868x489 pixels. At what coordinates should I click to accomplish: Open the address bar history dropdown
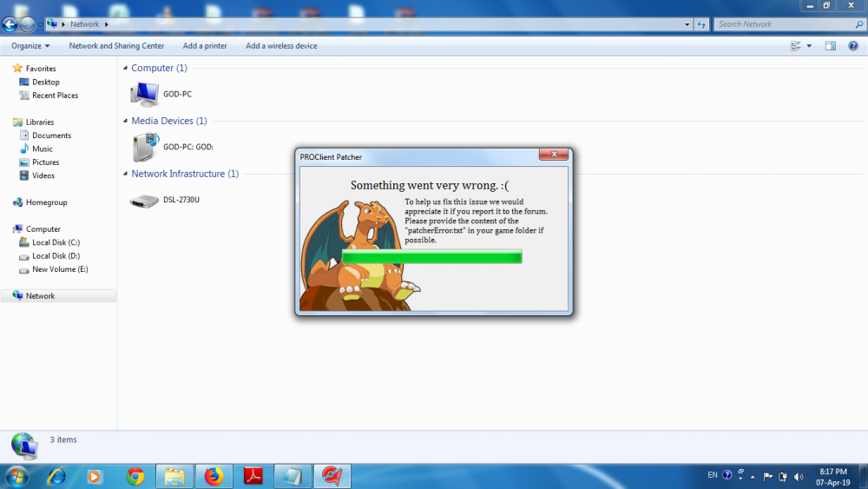687,24
